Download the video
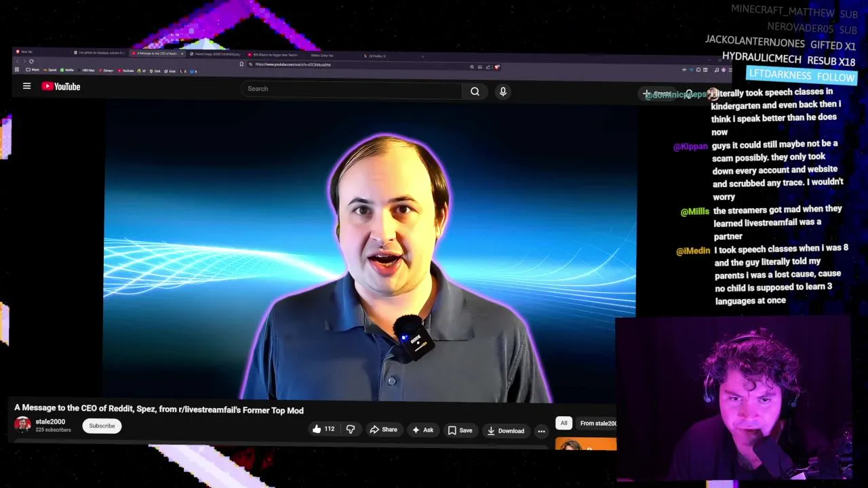This screenshot has width=868, height=488. tap(506, 431)
